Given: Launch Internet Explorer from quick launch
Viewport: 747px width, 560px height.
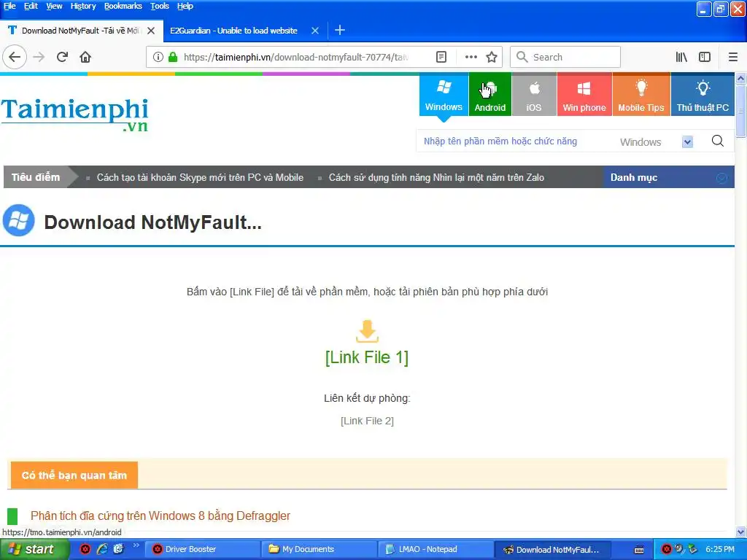Looking at the screenshot, I should click(102, 549).
